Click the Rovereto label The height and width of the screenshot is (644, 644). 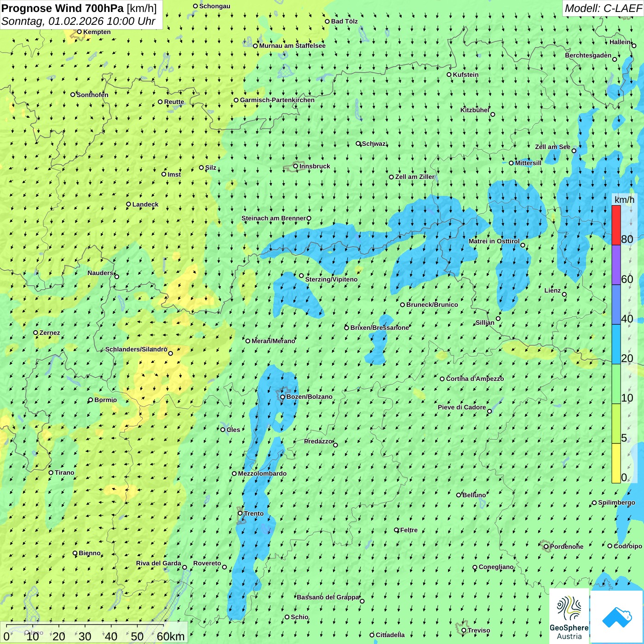tap(207, 563)
